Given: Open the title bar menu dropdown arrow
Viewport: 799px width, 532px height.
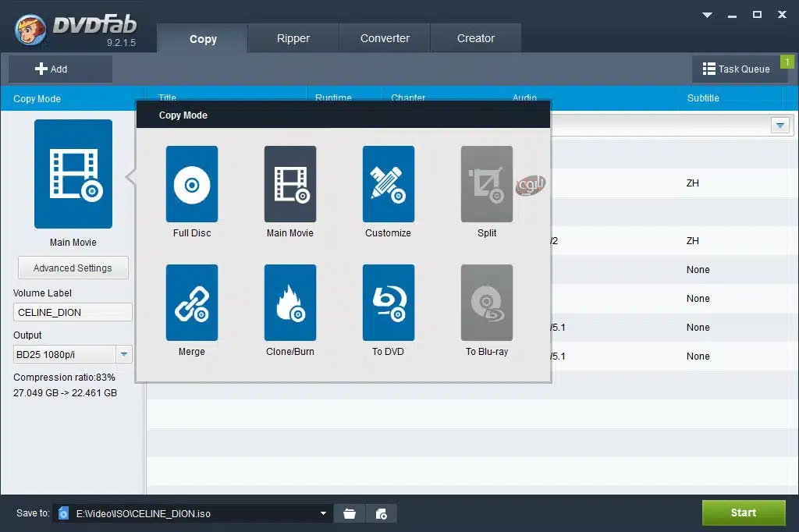Looking at the screenshot, I should tap(707, 15).
